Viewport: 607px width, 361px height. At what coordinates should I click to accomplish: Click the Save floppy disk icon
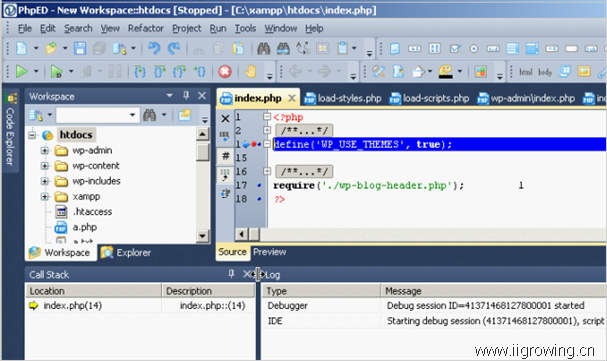pos(80,48)
